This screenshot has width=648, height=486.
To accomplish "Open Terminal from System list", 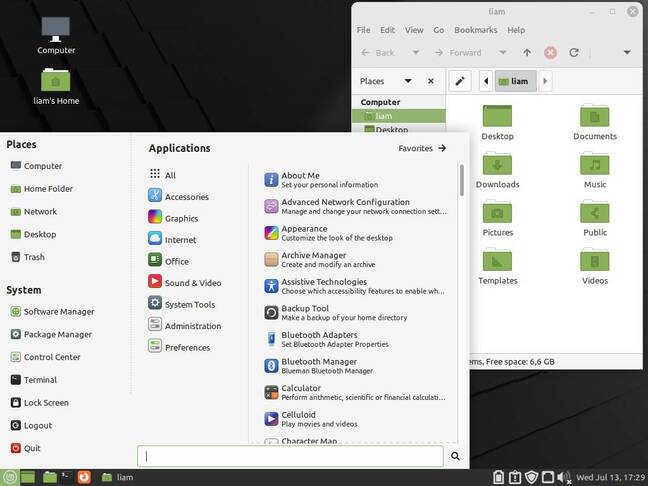I will tap(34, 380).
